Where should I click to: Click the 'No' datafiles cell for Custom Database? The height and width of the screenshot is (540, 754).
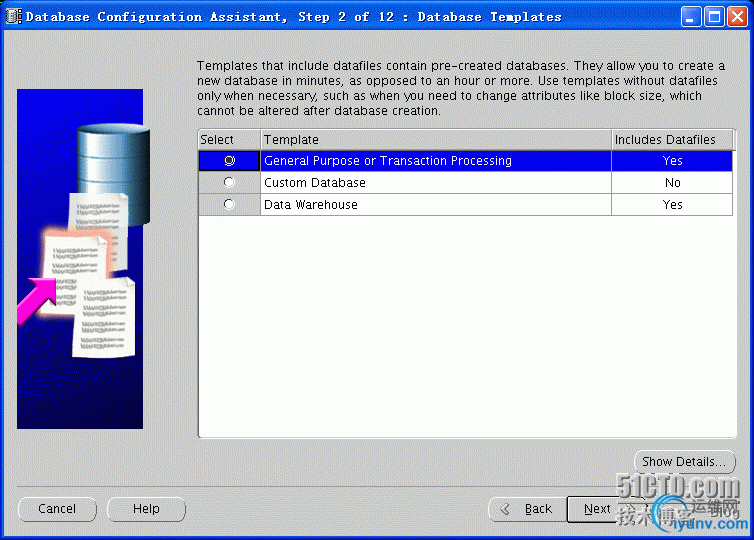point(672,183)
